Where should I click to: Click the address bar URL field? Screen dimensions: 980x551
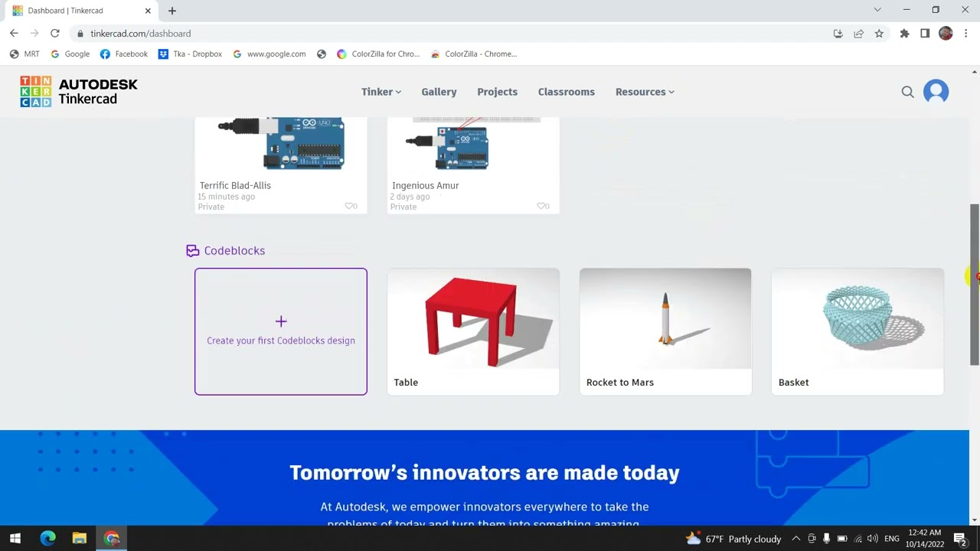(x=458, y=34)
